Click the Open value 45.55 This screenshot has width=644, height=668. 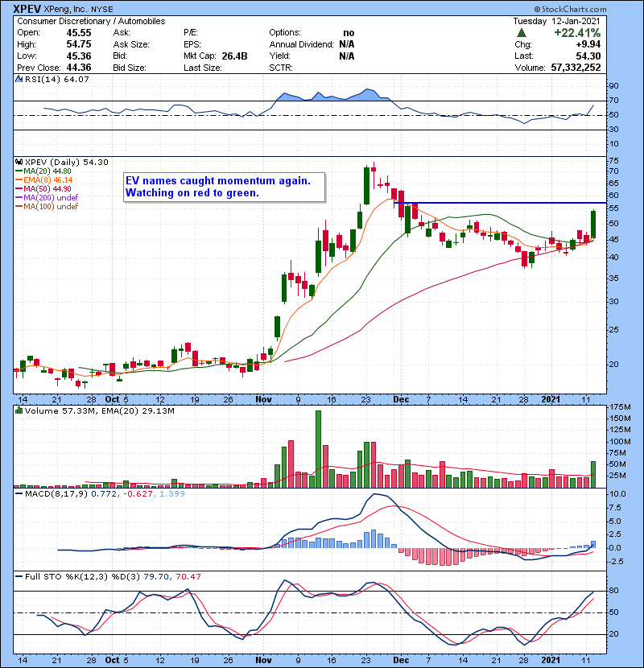coord(78,33)
